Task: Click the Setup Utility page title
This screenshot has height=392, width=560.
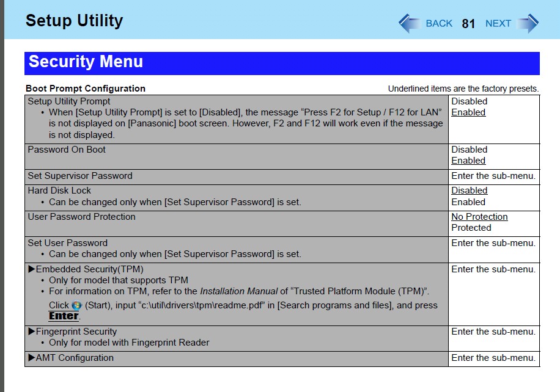Action: 75,21
